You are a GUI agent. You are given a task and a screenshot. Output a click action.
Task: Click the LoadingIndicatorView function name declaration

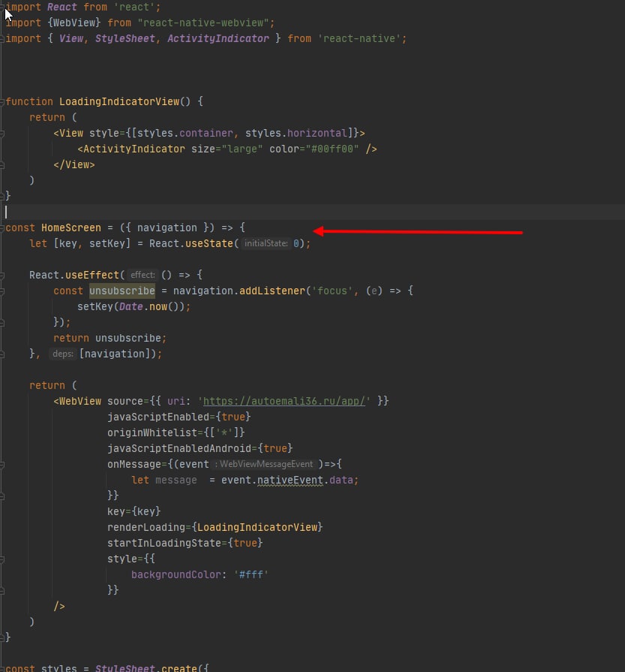pyautogui.click(x=119, y=101)
